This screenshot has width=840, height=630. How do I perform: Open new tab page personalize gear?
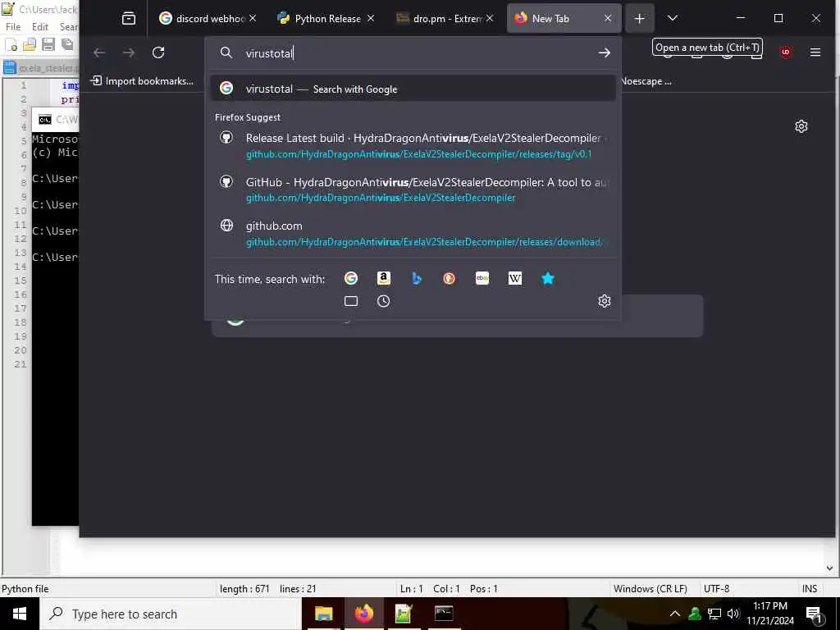(801, 126)
